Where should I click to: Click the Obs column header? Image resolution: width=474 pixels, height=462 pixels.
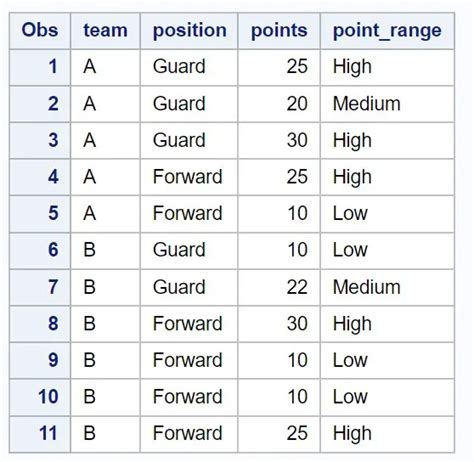tap(40, 31)
